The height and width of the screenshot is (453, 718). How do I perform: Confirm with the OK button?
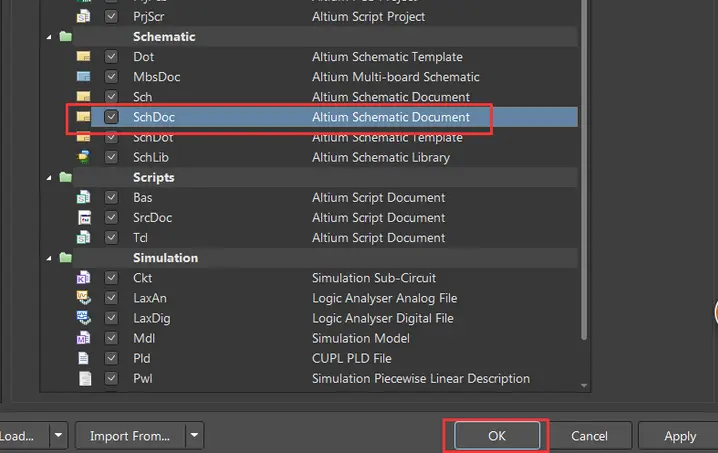[x=497, y=436]
